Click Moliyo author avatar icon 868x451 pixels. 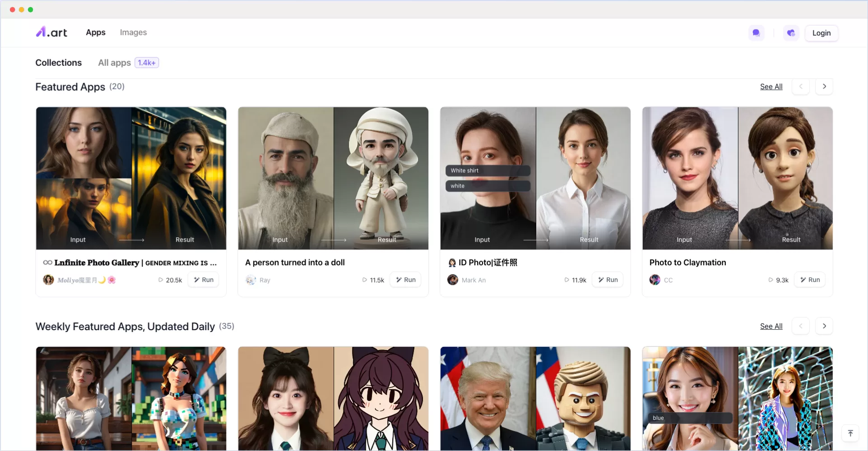point(48,280)
